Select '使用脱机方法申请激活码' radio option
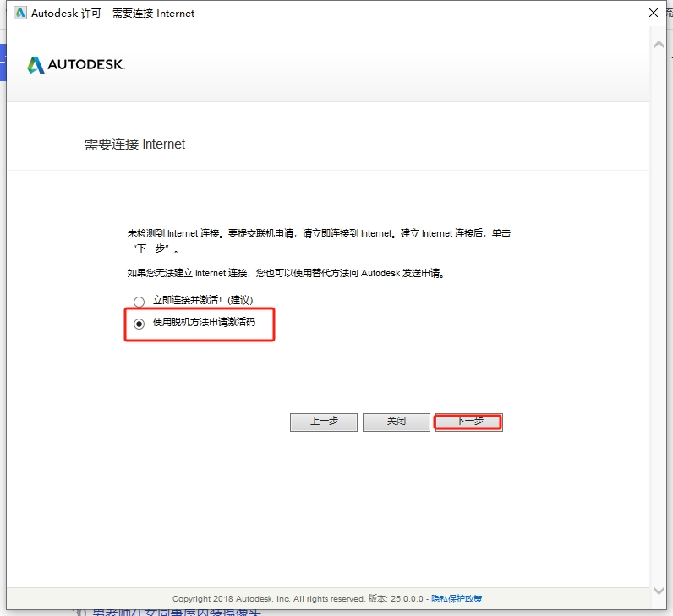Viewport: 673px width, 616px height. coord(139,324)
